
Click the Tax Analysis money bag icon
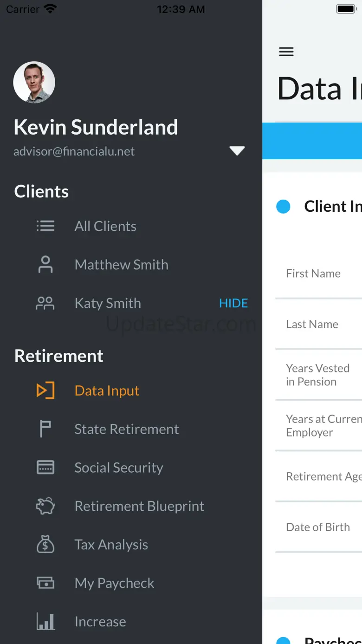point(45,545)
